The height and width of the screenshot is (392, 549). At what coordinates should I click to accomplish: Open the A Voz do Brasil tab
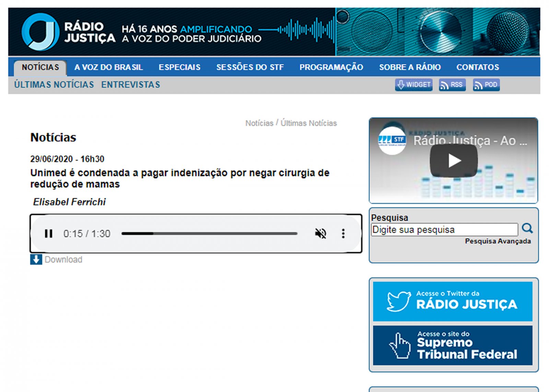pos(108,67)
